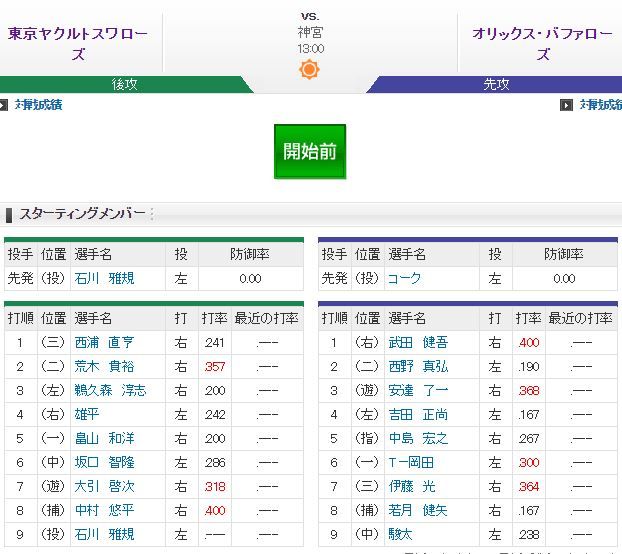The image size is (622, 554).
Task: Open starting pitcher 石川 雅規 link
Action: (x=104, y=278)
